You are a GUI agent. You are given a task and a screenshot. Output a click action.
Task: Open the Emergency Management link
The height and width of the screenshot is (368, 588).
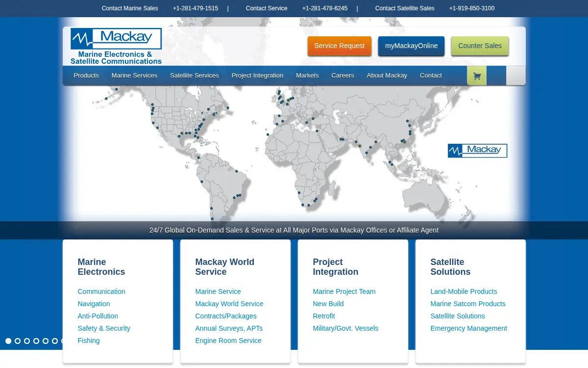click(468, 328)
